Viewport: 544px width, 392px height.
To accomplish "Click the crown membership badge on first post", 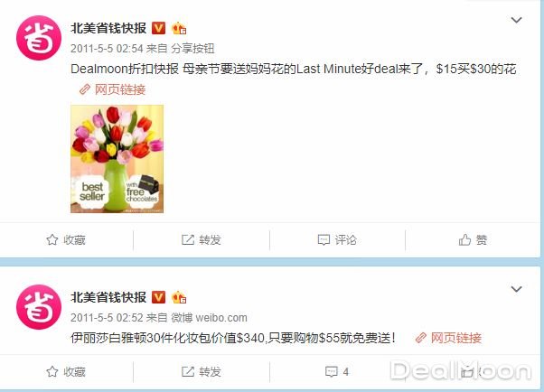I will [179, 28].
